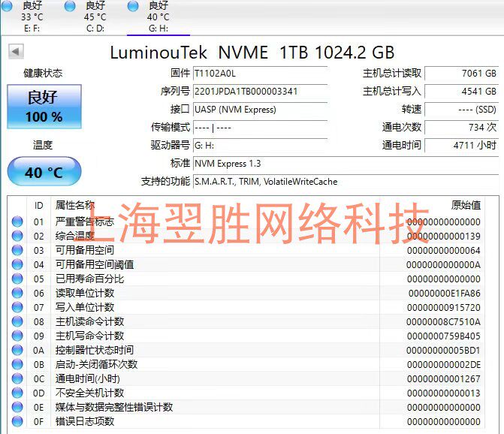Click the status circle for row 09

coord(17,336)
